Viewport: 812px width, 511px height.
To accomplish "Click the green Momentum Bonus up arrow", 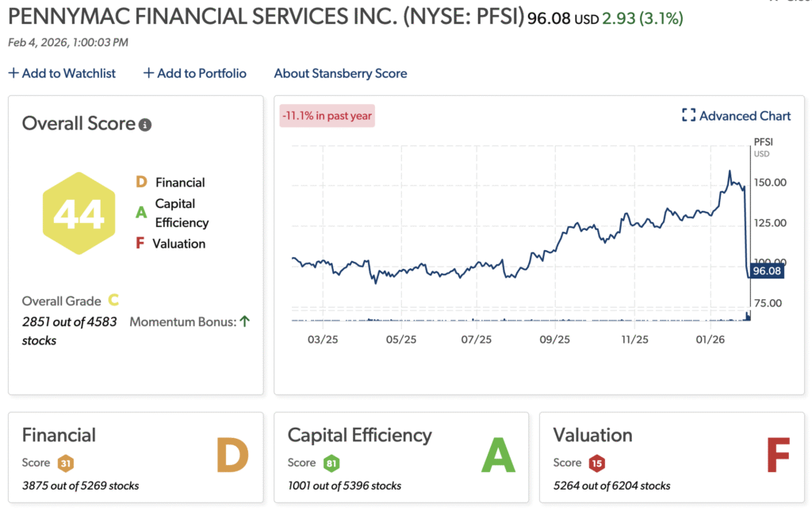I will 245,321.
